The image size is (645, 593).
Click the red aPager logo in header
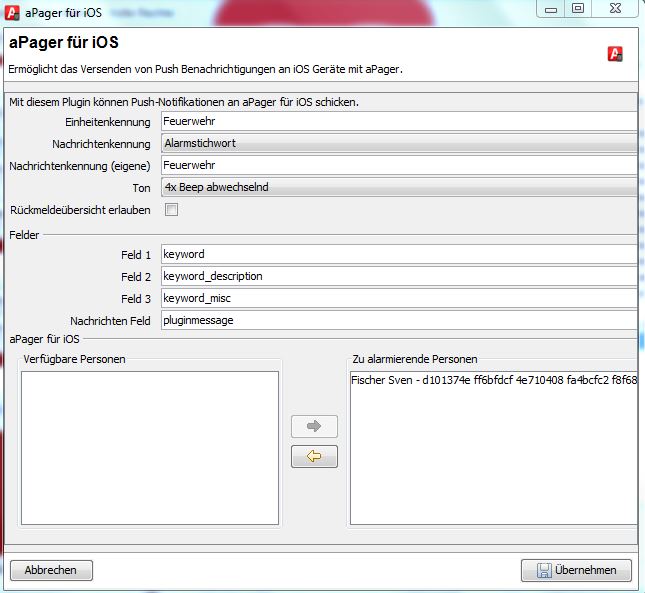pyautogui.click(x=616, y=54)
